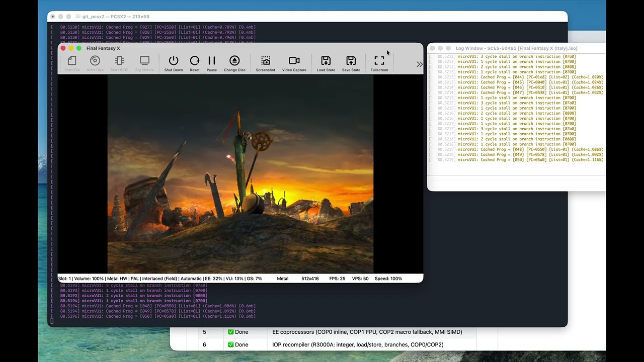Open the Change Disc option
644x362 pixels.
coord(234,63)
